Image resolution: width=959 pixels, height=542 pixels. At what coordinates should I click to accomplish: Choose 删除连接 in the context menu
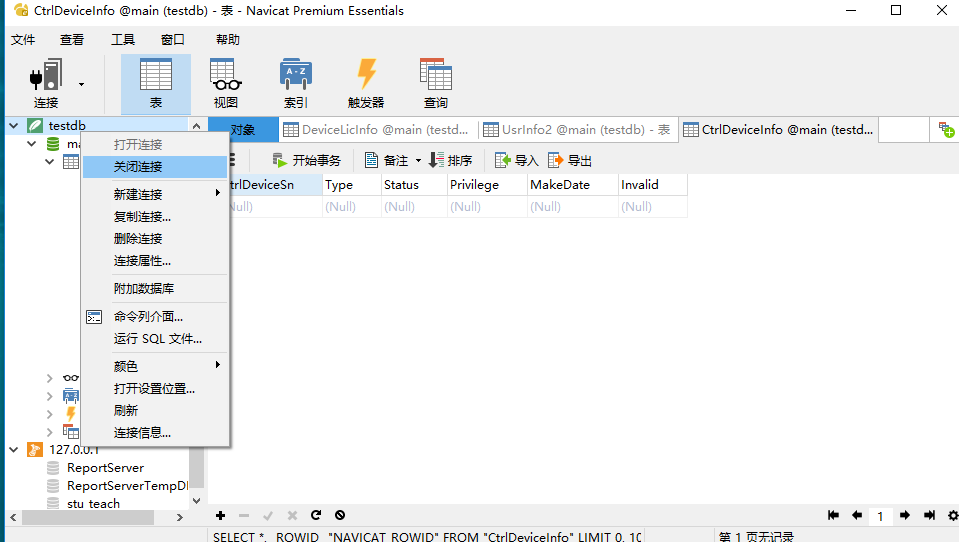point(155,239)
